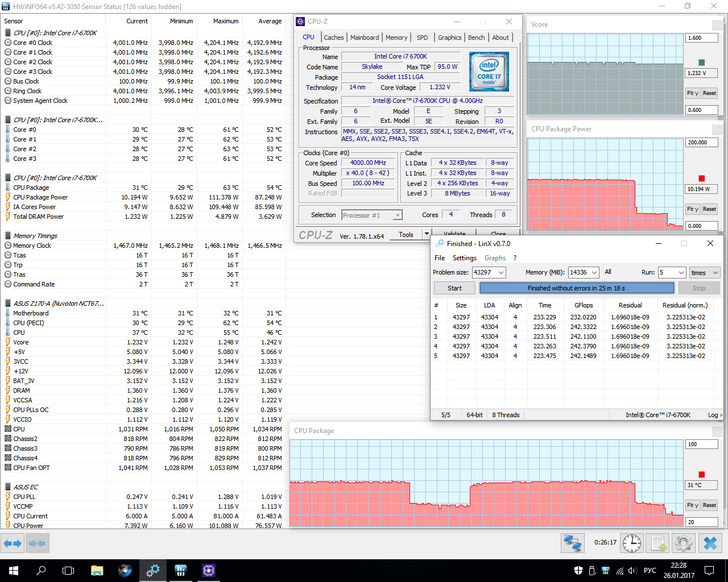This screenshot has height=582, width=728.
Task: Click the GFlops column header in LinX
Action: (584, 305)
